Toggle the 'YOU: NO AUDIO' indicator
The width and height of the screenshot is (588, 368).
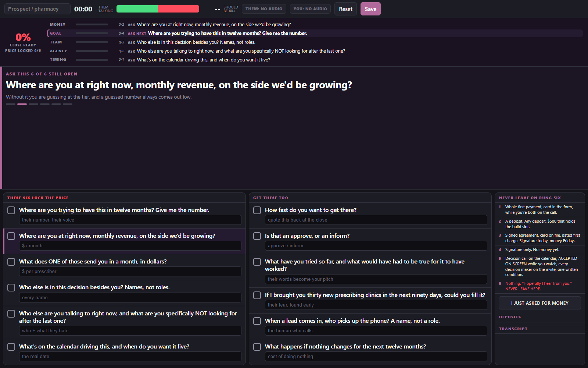click(x=310, y=9)
